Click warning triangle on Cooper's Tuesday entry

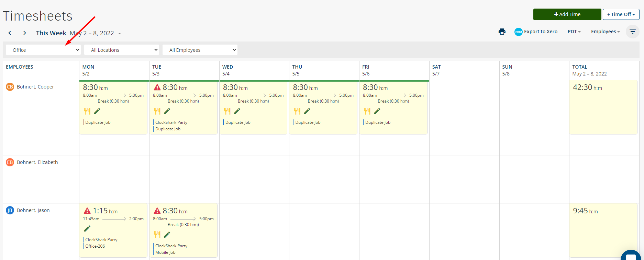pos(157,87)
